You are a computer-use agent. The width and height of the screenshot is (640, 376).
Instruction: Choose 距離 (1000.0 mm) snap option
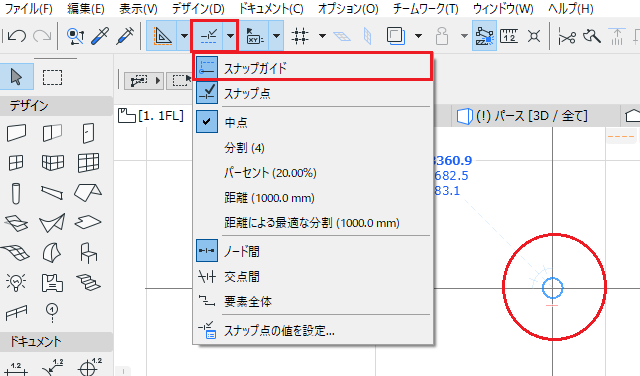point(313,198)
